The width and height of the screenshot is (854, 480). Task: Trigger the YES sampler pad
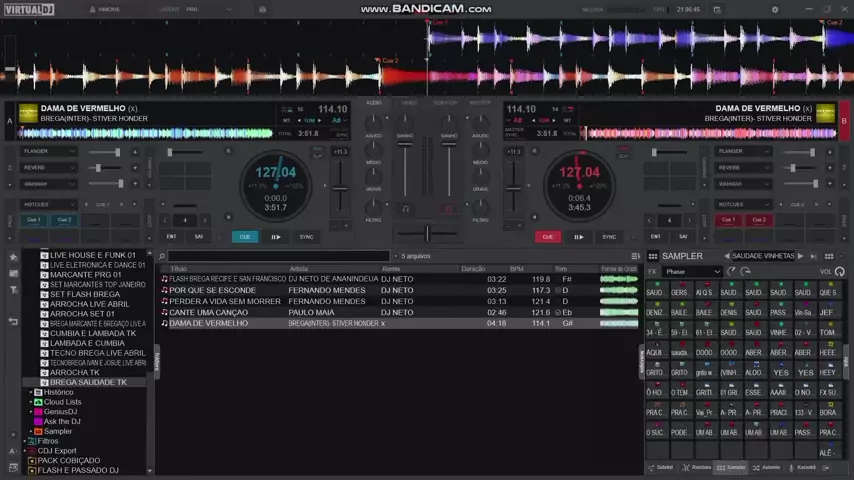click(780, 373)
